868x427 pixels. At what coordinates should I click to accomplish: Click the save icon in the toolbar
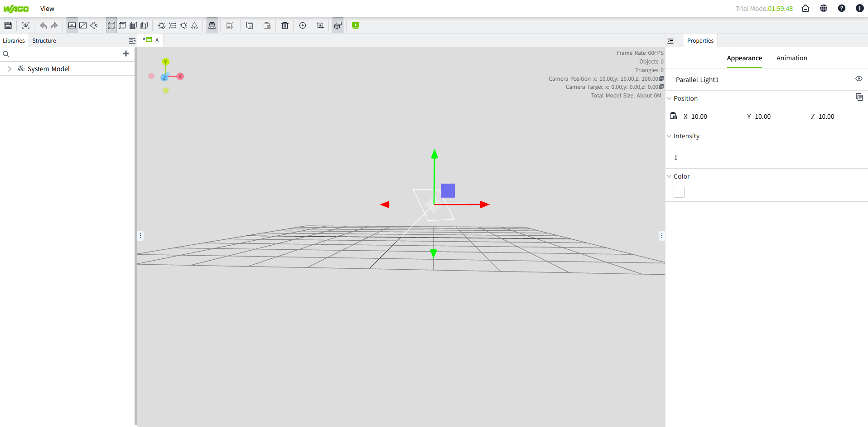8,25
